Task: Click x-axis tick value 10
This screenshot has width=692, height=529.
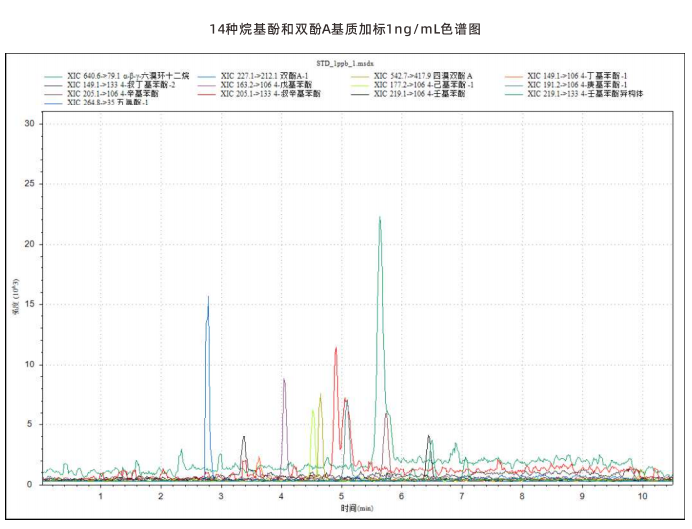Action: click(643, 496)
